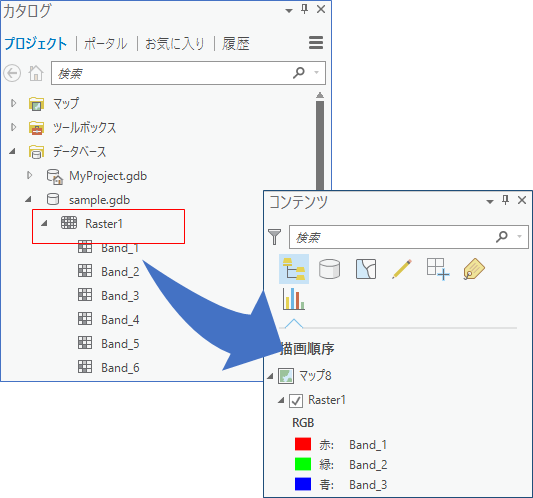This screenshot has height=498, width=533.
Task: Select List By Snapping grid icon
Action: (x=438, y=269)
